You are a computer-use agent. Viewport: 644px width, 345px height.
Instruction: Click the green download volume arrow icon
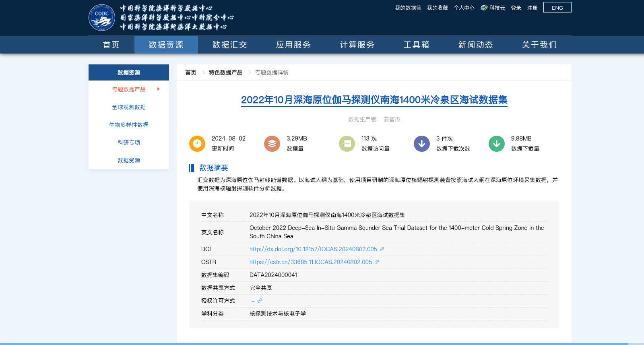(x=497, y=144)
